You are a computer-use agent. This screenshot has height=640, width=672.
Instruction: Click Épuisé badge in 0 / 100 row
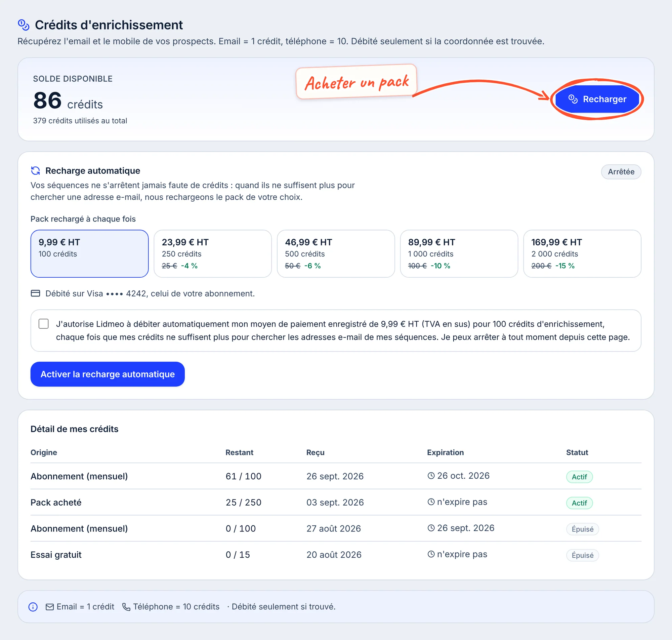point(582,529)
